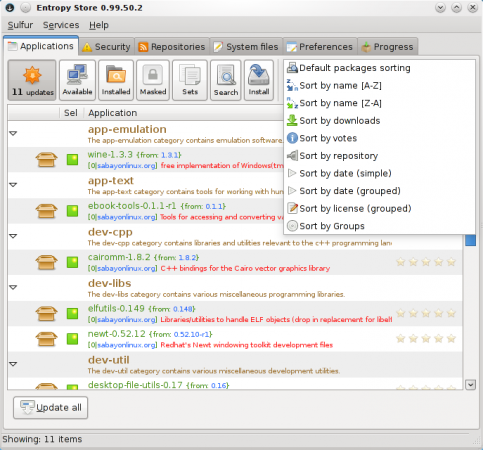Switch to the Repositories tab
The image size is (483, 450).
click(172, 47)
